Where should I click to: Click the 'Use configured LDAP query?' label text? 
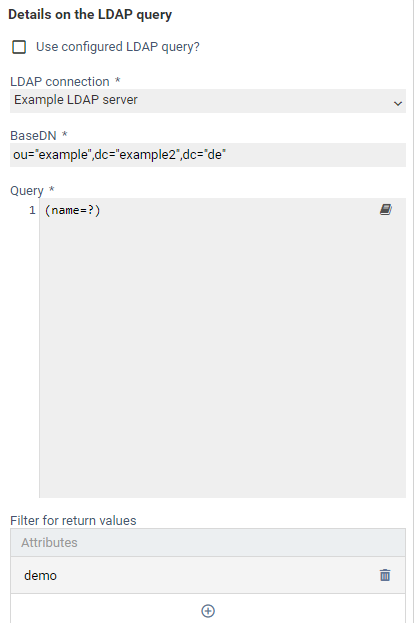pos(118,47)
